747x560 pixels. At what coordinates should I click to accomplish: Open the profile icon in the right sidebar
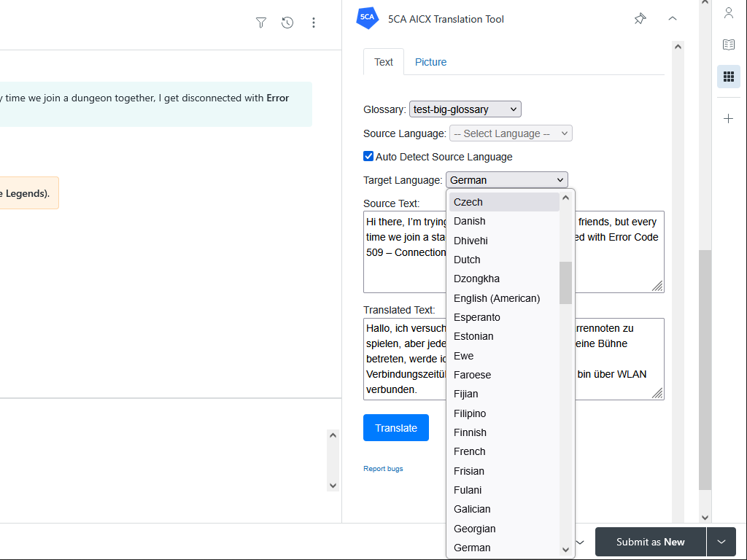pos(728,12)
